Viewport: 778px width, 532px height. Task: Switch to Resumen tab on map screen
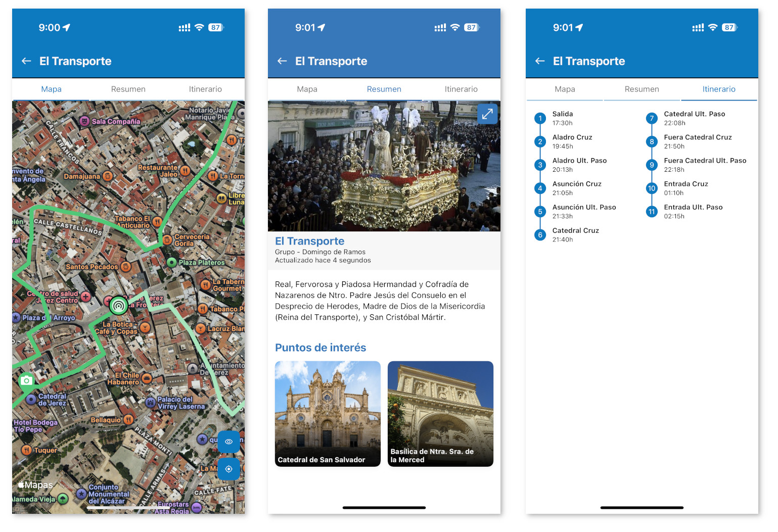(x=128, y=89)
